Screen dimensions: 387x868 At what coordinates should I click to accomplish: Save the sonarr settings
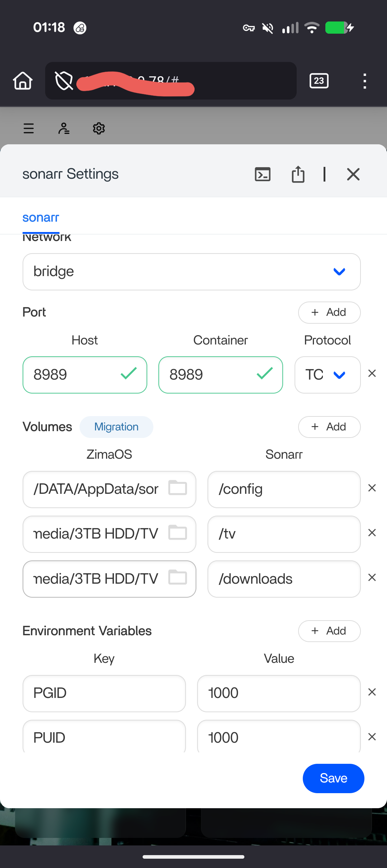coord(333,778)
